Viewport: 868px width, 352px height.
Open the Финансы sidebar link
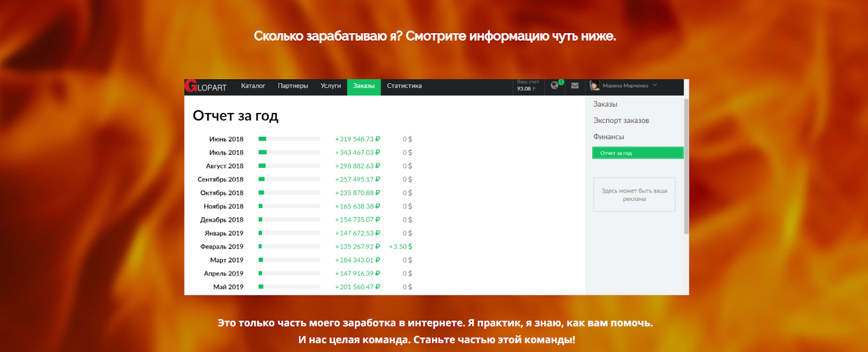pyautogui.click(x=609, y=137)
